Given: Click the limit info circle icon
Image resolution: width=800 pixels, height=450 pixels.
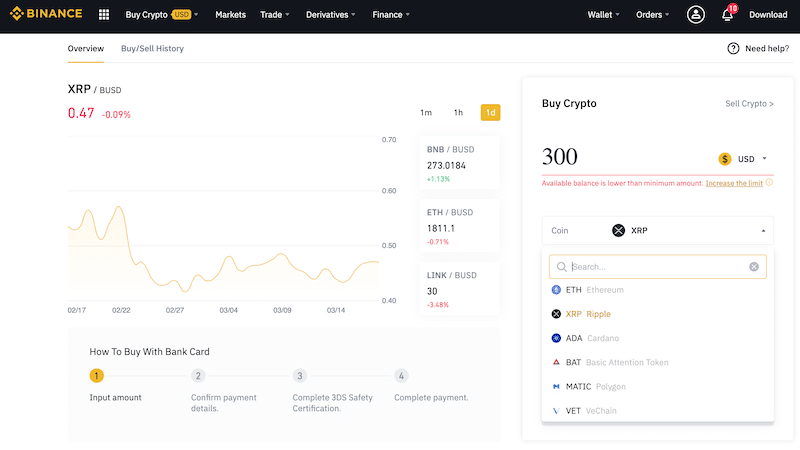Looking at the screenshot, I should coord(769,183).
